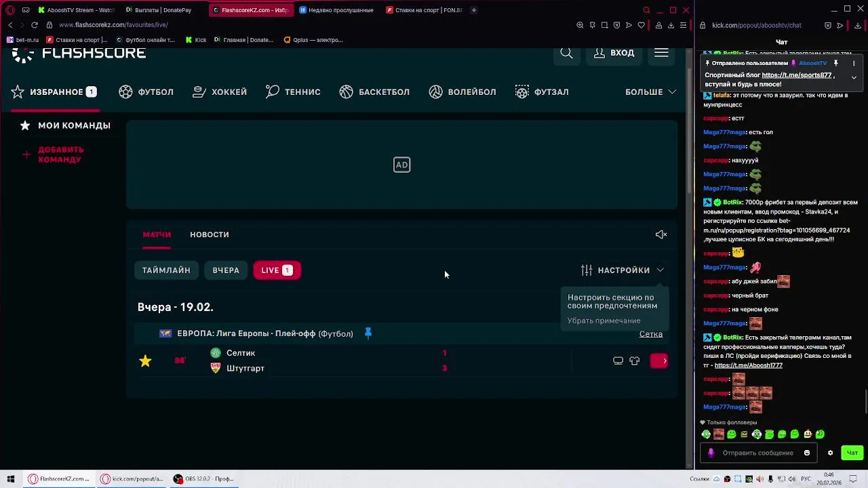Go back in browser history
Screen dimensions: 868x488
tap(10, 25)
